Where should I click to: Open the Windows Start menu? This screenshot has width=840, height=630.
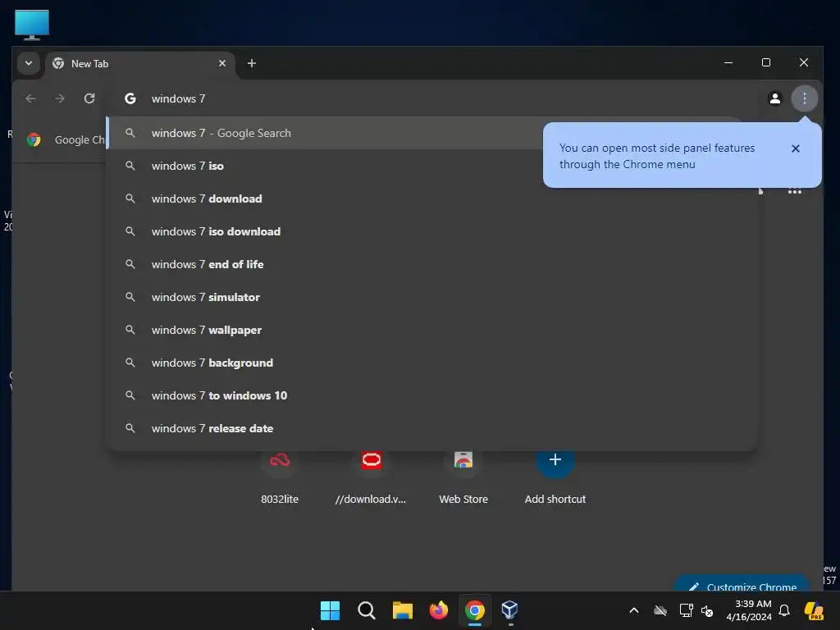[x=330, y=610]
